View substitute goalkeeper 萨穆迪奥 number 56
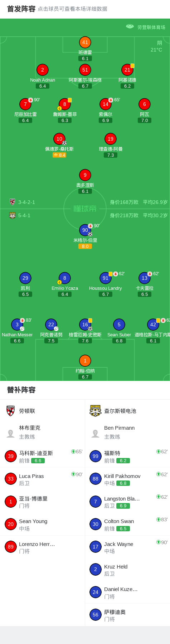 pyautogui.click(x=127, y=615)
